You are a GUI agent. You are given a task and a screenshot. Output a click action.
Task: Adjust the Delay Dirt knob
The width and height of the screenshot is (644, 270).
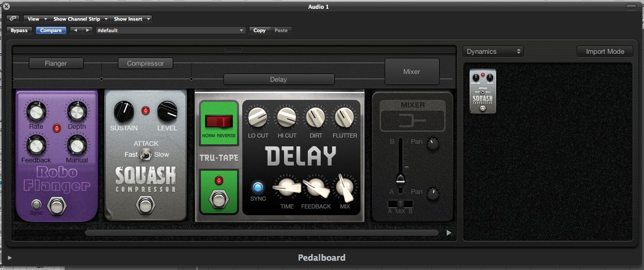pyautogui.click(x=315, y=118)
